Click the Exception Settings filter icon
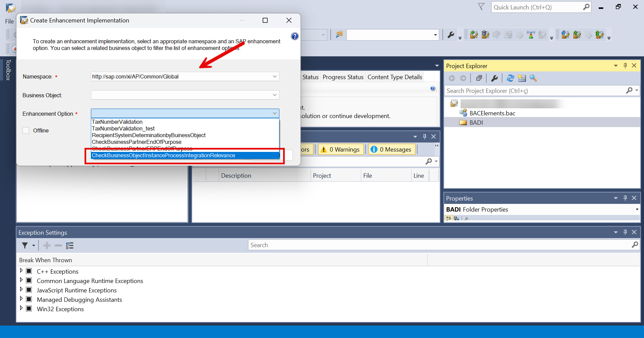Viewport: 644px width, 338px height. click(x=25, y=245)
